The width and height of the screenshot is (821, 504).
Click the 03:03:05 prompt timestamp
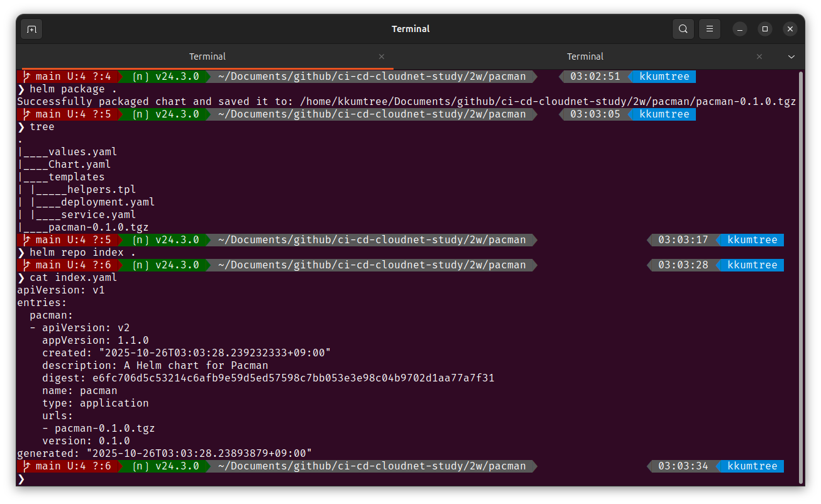pos(595,114)
